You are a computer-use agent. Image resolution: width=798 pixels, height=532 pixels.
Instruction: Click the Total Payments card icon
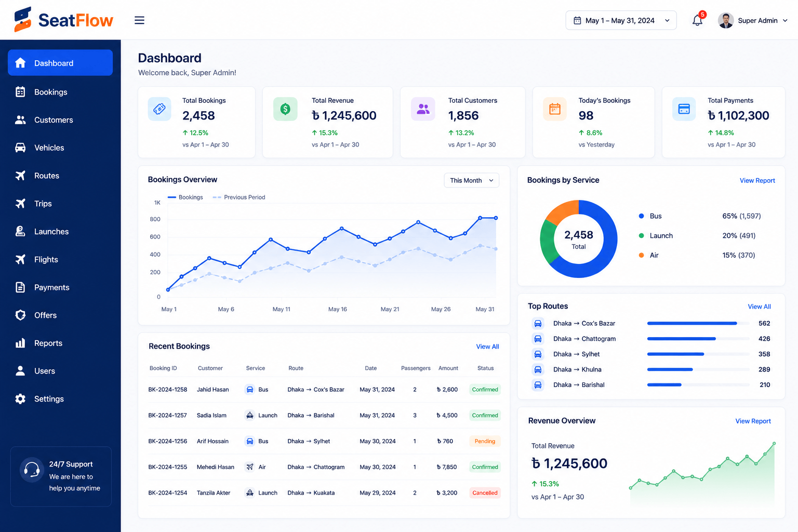684,109
